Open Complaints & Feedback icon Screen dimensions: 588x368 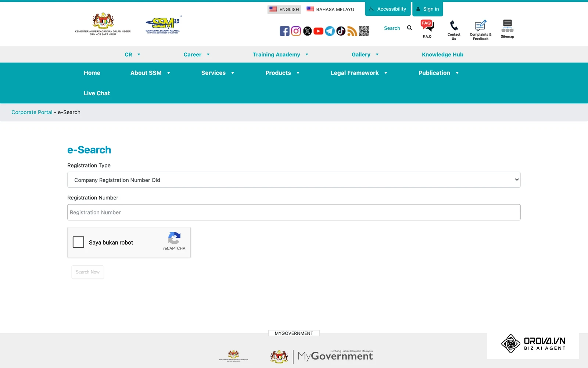tap(480, 25)
